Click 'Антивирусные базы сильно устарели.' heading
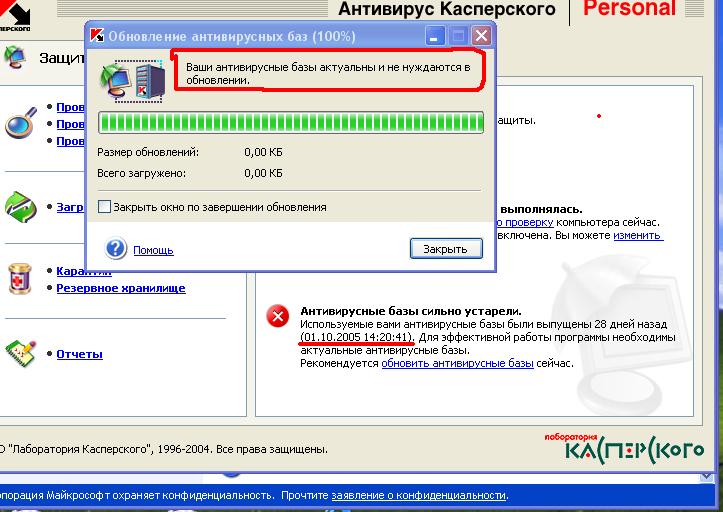Image resolution: width=723 pixels, height=512 pixels. point(411,311)
